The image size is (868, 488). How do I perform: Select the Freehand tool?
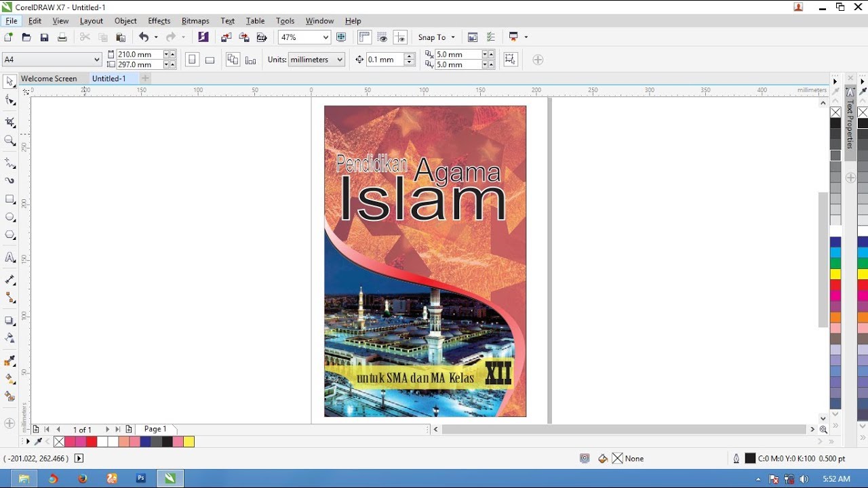[x=10, y=163]
